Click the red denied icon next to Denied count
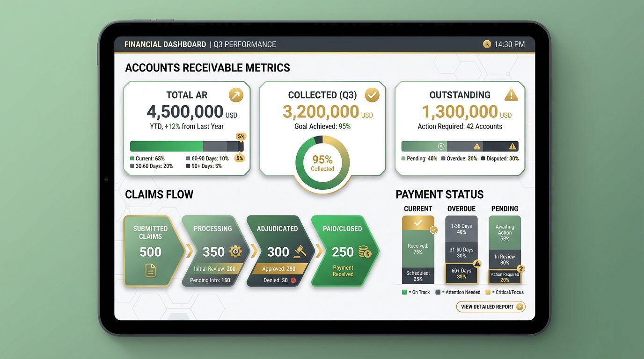 293,280
